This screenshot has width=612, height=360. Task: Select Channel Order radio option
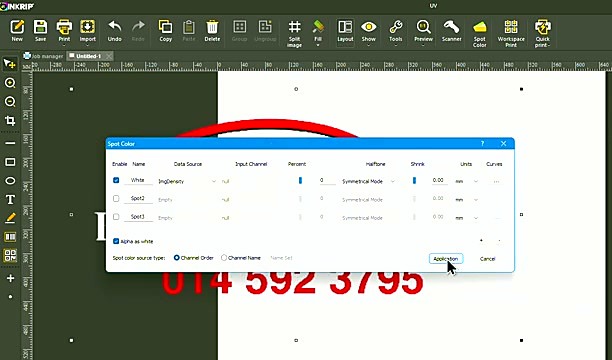coord(176,258)
